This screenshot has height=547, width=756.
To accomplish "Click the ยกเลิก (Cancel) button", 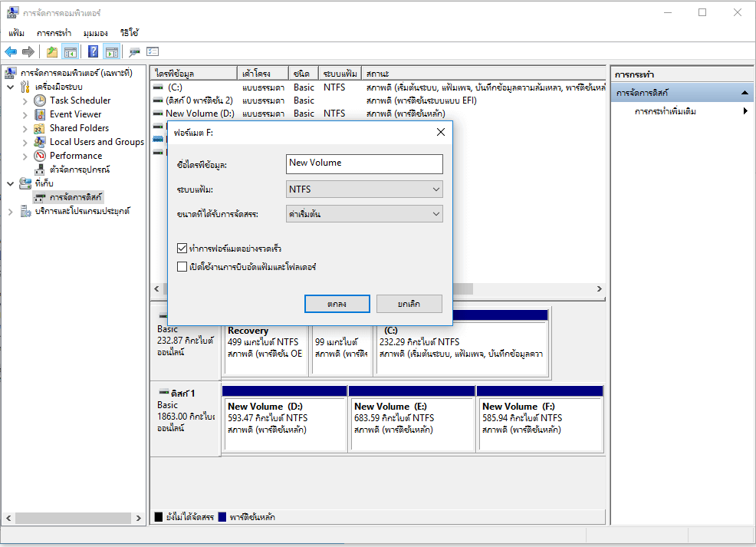I will click(409, 304).
